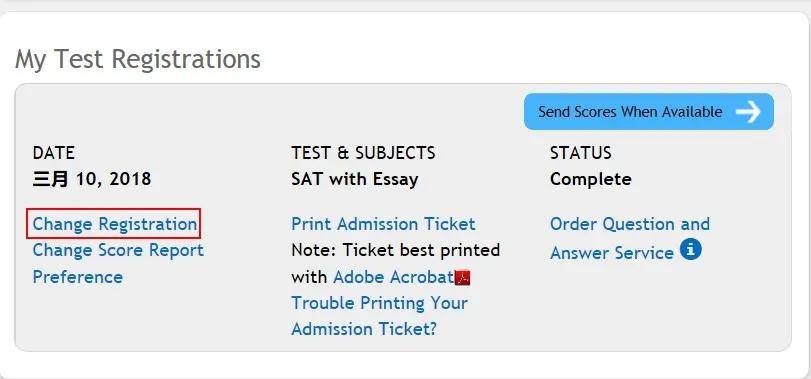The height and width of the screenshot is (379, 811).
Task: Open the Change Registration link
Action: 114,224
